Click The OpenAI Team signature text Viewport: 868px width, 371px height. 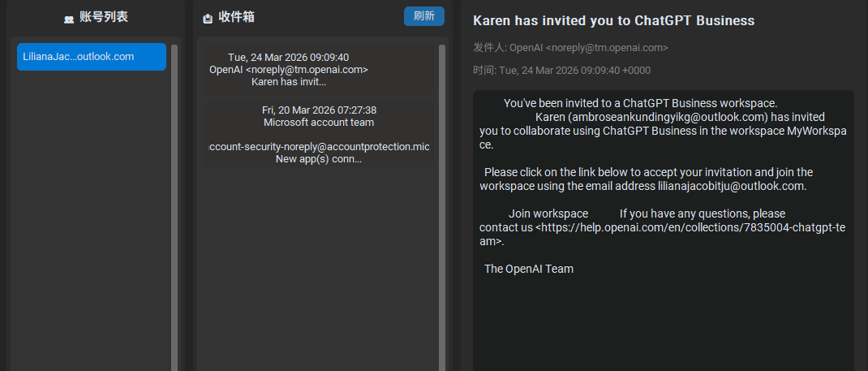click(529, 269)
